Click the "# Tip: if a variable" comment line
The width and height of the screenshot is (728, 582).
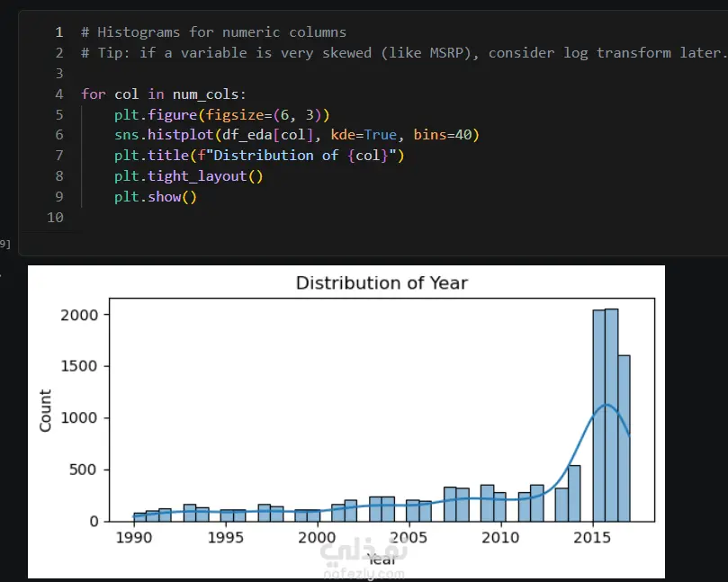pos(404,53)
